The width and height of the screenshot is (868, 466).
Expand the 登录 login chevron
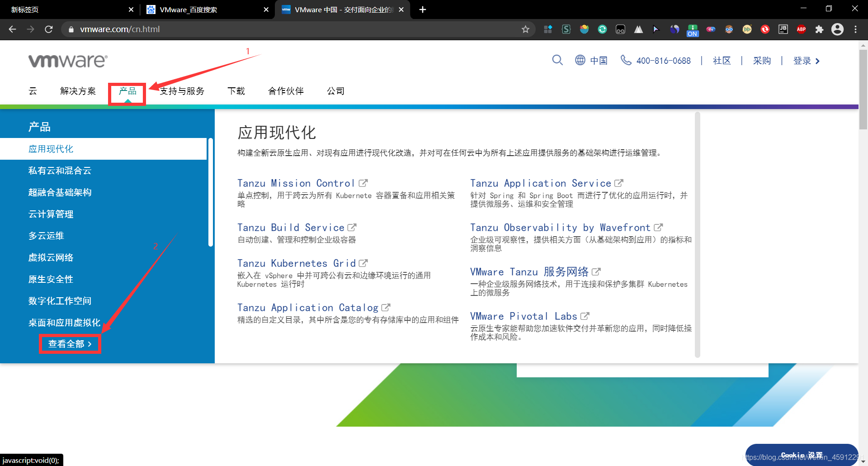tap(817, 61)
